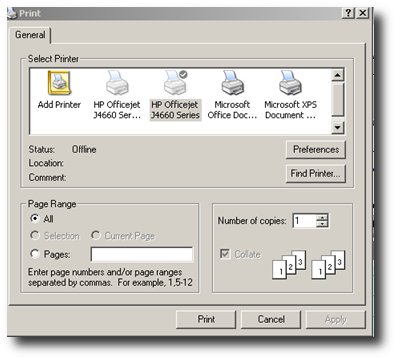Screen dimensions: 397x360
Task: Click printer list scroll down arrow
Action: (x=338, y=127)
